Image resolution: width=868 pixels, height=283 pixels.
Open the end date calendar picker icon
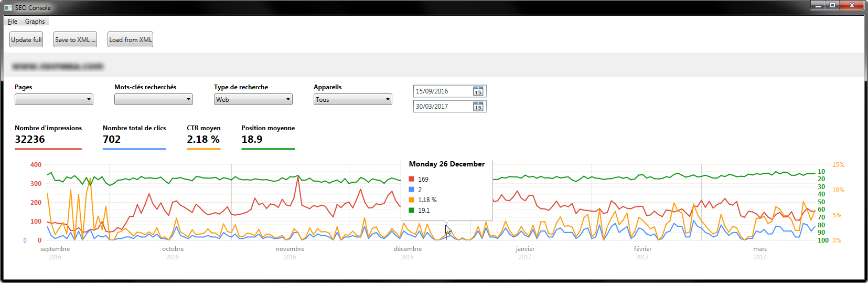(x=478, y=107)
